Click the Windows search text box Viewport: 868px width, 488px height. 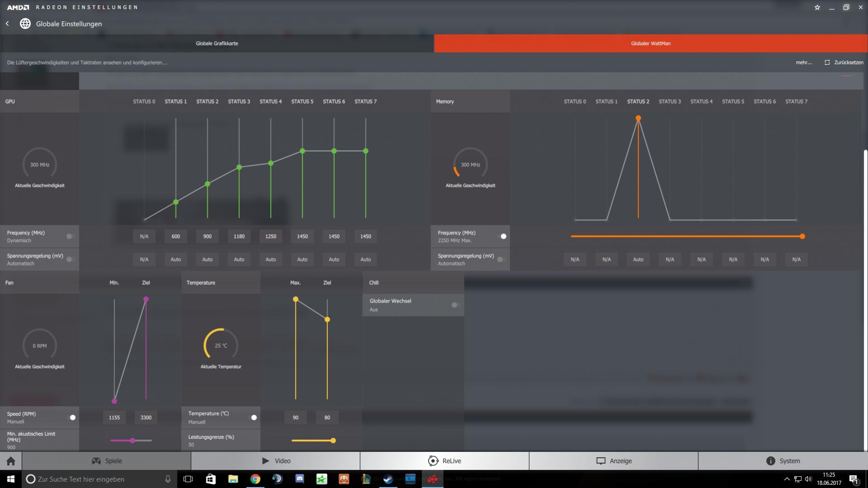coord(99,479)
